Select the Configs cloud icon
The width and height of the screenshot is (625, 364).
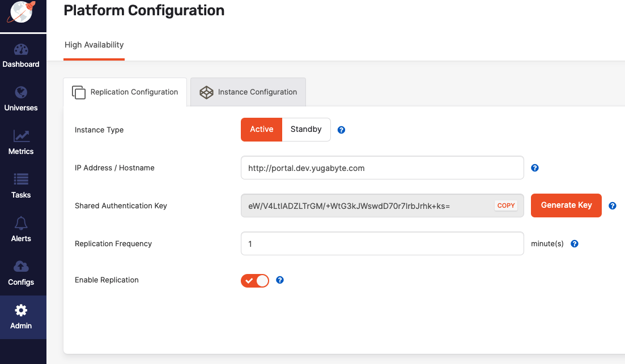click(x=21, y=273)
